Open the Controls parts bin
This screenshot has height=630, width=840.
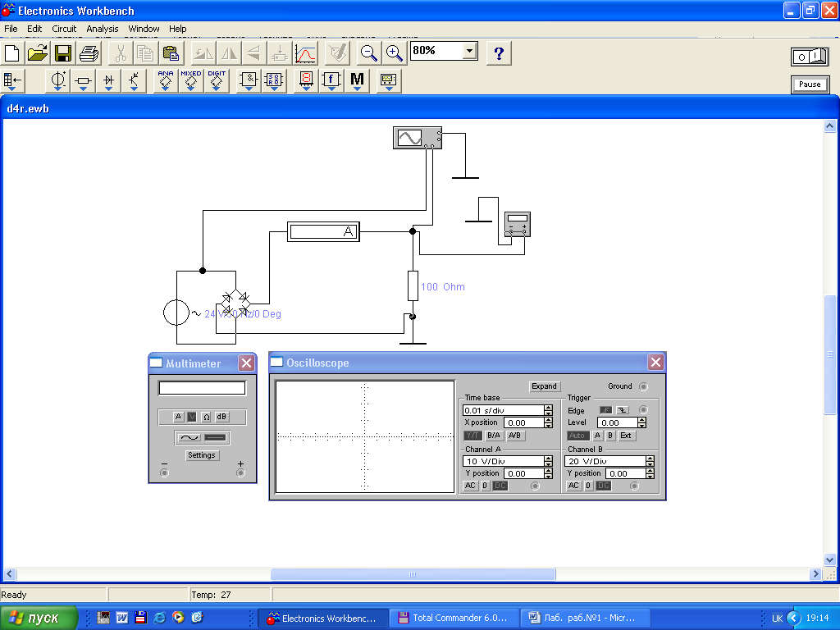tap(331, 81)
